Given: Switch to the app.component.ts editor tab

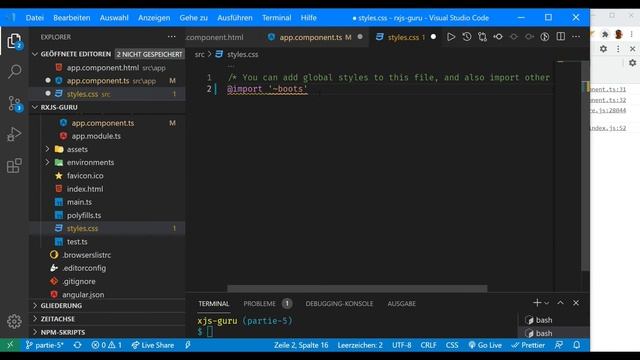Looking at the screenshot, I should [x=315, y=37].
